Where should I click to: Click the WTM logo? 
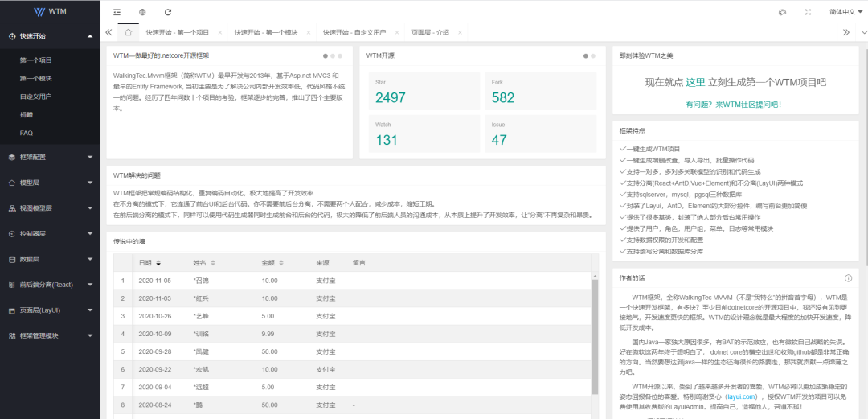pyautogui.click(x=50, y=11)
